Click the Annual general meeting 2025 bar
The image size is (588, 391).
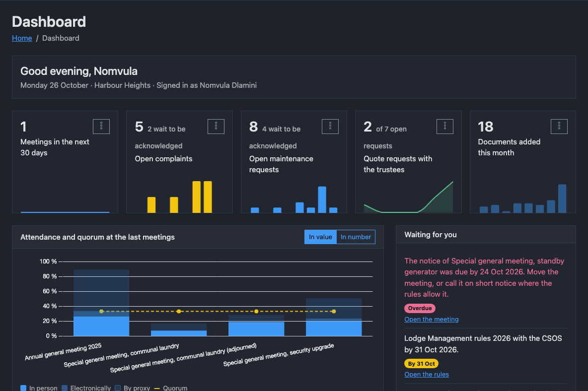(x=101, y=303)
